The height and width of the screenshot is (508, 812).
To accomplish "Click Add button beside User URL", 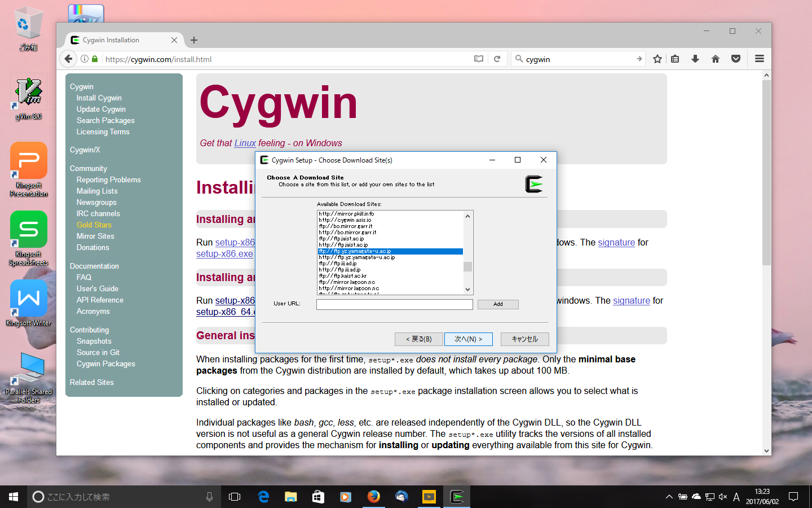I will 498,304.
